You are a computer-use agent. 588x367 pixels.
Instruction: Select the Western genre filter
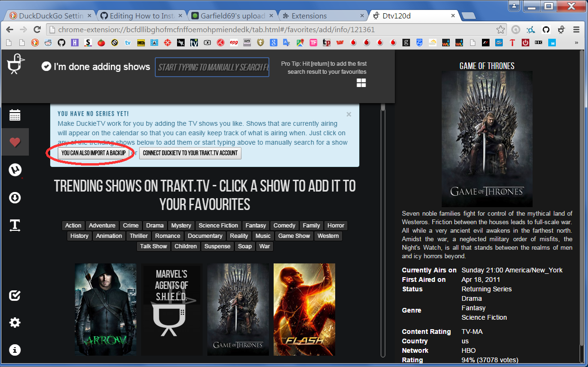click(x=328, y=236)
